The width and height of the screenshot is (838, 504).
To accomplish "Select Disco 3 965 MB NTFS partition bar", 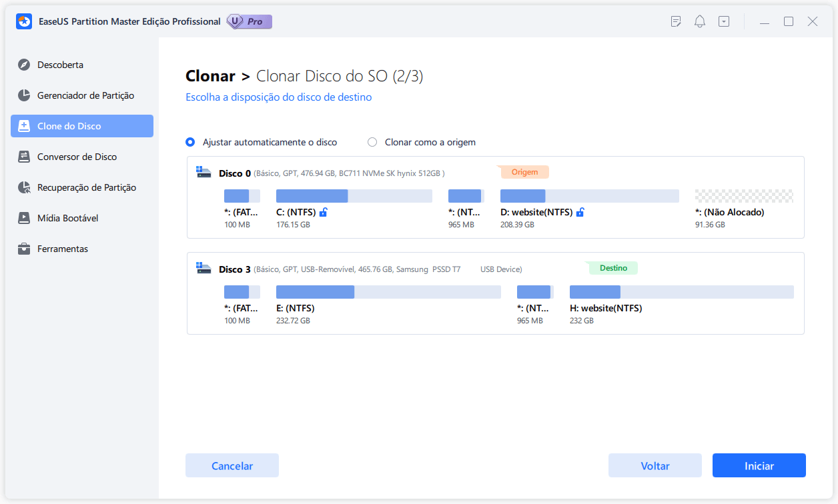I will click(535, 292).
